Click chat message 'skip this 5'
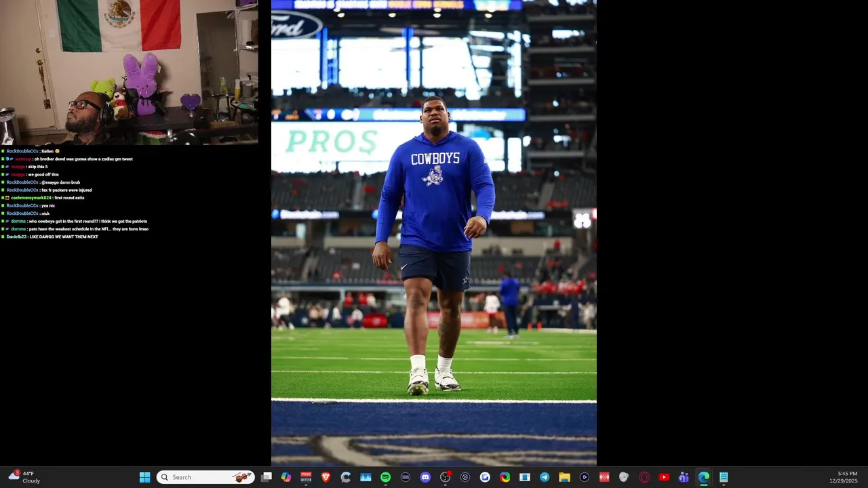The width and height of the screenshot is (868, 488). [38, 167]
